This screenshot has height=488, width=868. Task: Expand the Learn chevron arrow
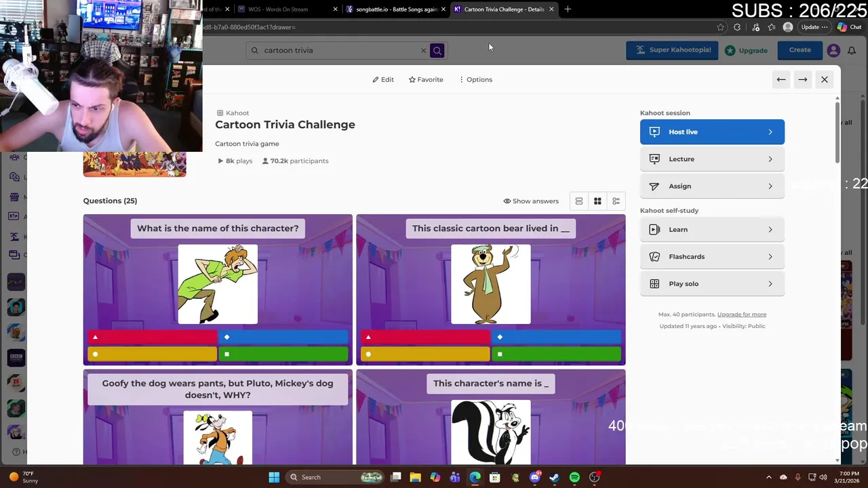click(x=770, y=229)
